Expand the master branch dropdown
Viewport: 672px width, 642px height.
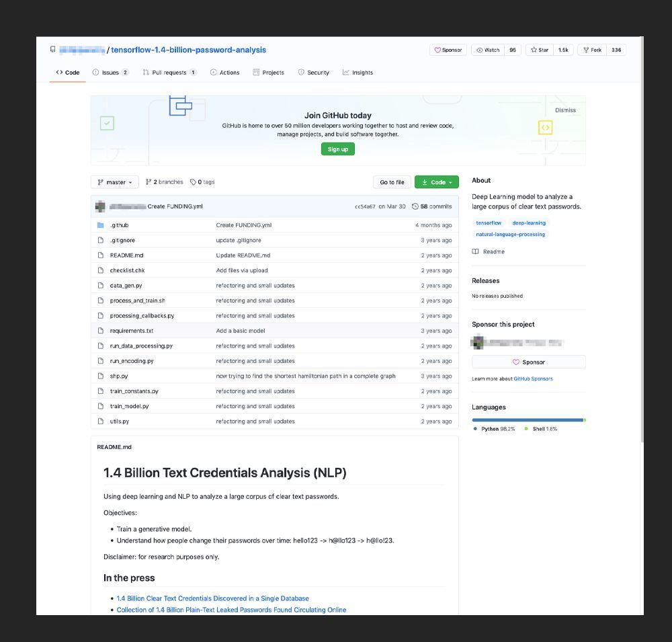pyautogui.click(x=114, y=182)
